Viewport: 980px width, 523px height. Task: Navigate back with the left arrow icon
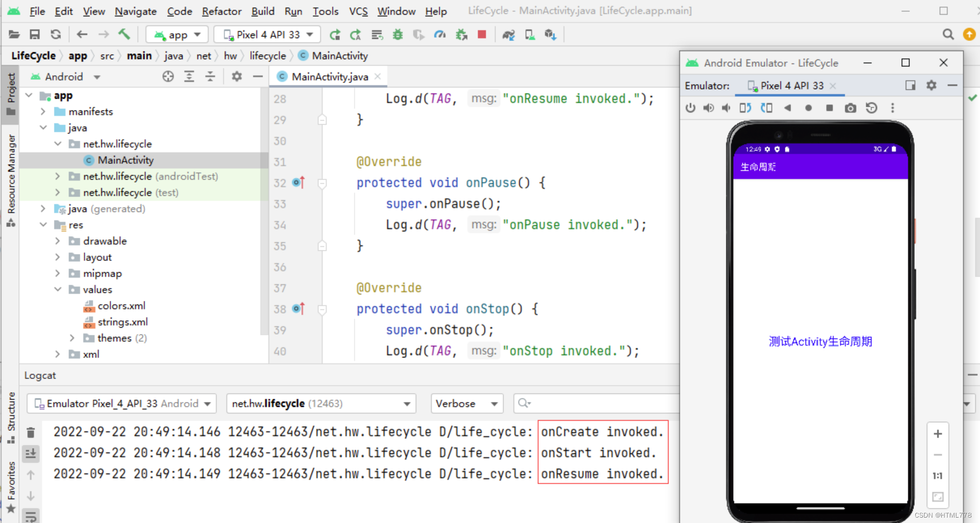coord(82,35)
